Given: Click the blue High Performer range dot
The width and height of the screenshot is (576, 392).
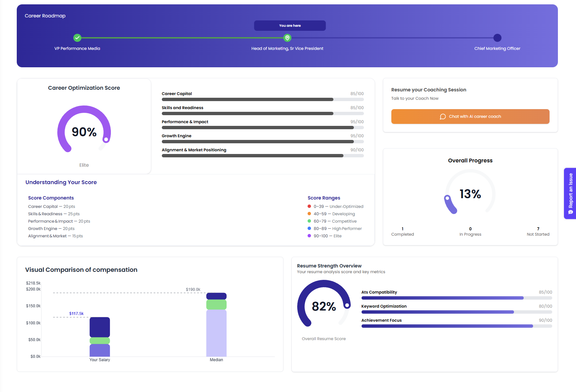Looking at the screenshot, I should (309, 228).
